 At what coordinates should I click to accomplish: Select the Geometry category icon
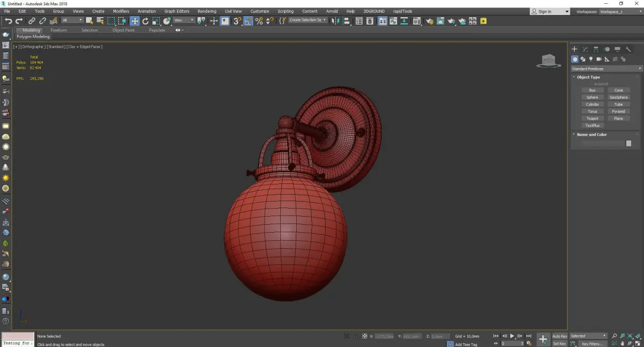click(575, 59)
